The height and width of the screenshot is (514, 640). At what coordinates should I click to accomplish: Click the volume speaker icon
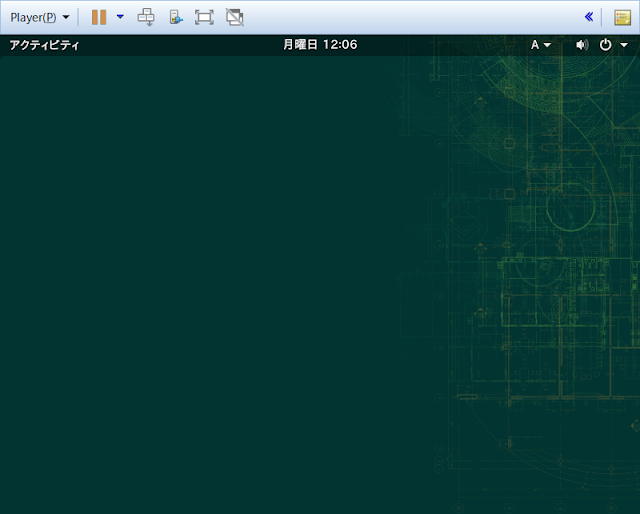(582, 45)
